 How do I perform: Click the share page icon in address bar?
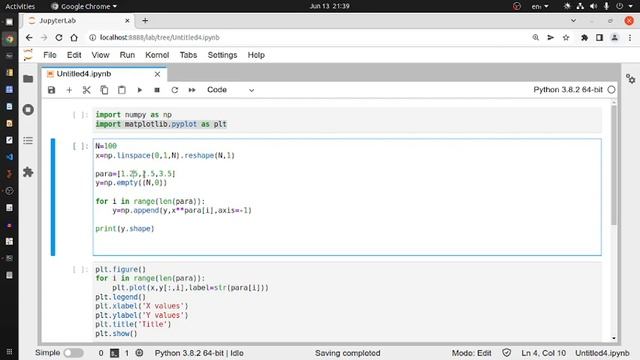tap(551, 38)
